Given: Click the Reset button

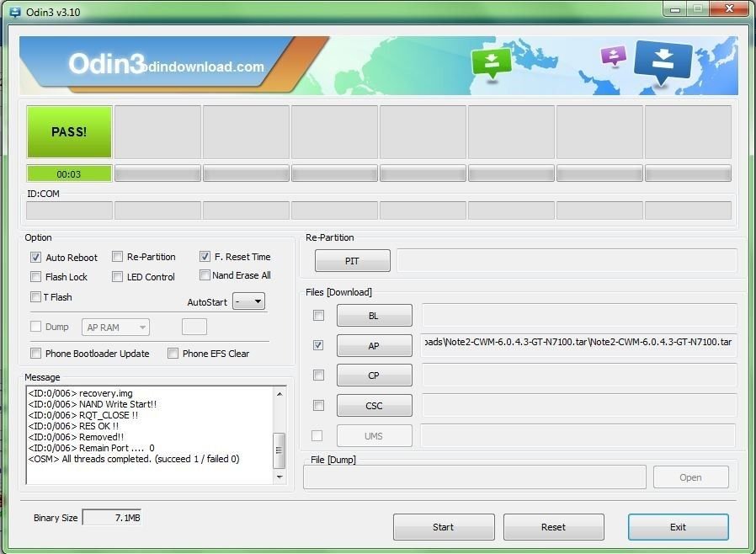Looking at the screenshot, I should [x=553, y=527].
